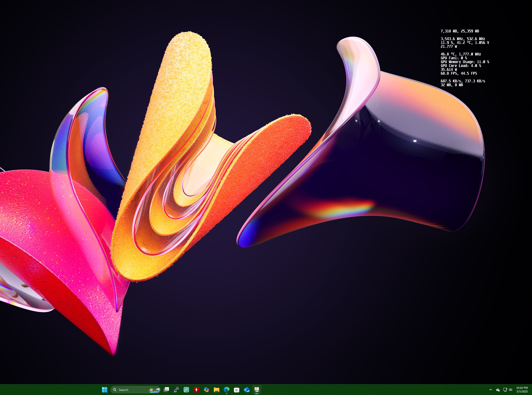Switch to Microsoft Edge browser

(226, 390)
